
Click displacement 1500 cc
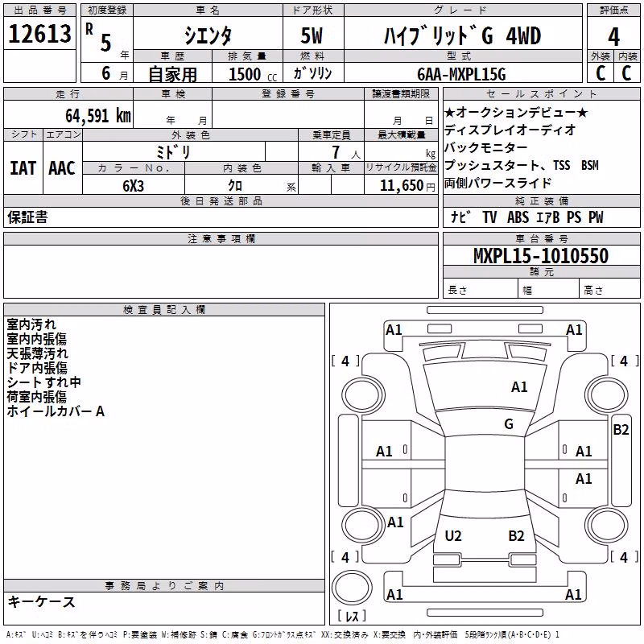point(253,74)
